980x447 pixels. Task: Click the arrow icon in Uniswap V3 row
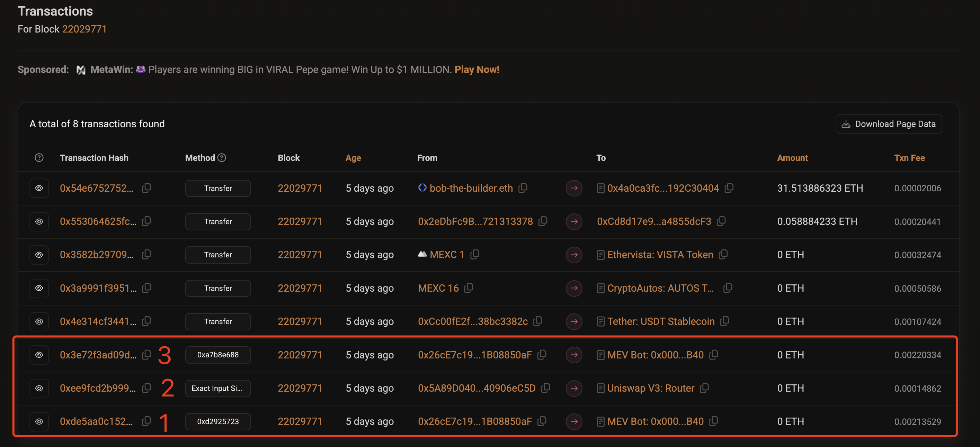point(574,388)
